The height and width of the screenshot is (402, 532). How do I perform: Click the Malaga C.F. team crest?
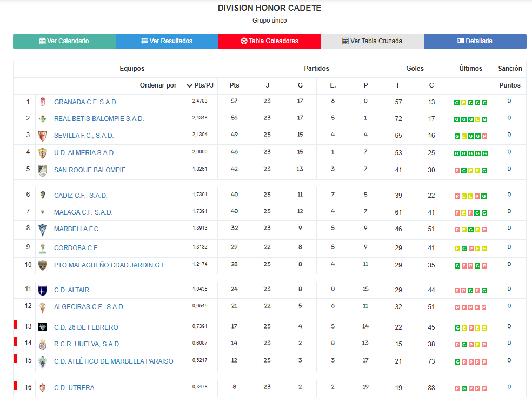[x=42, y=212]
